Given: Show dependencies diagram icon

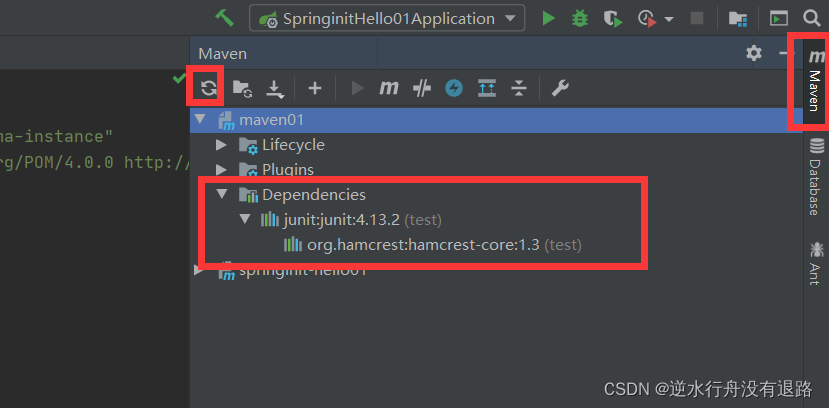Looking at the screenshot, I should (487, 88).
